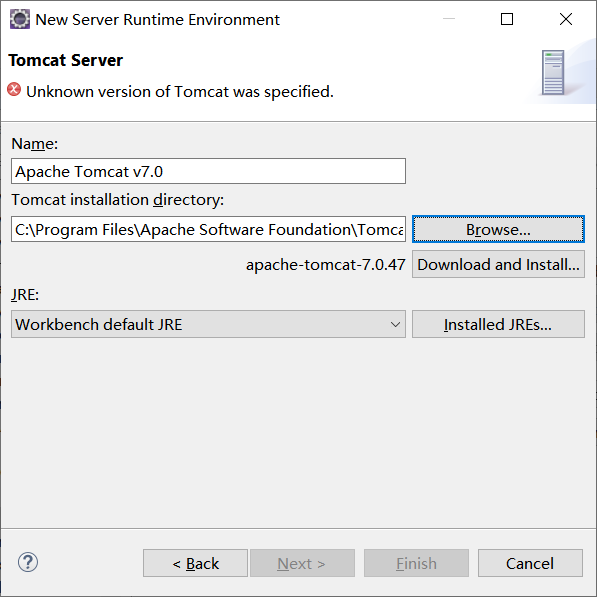This screenshot has width=597, height=597.
Task: Select the Workbench default JRE combo box
Action: click(208, 324)
